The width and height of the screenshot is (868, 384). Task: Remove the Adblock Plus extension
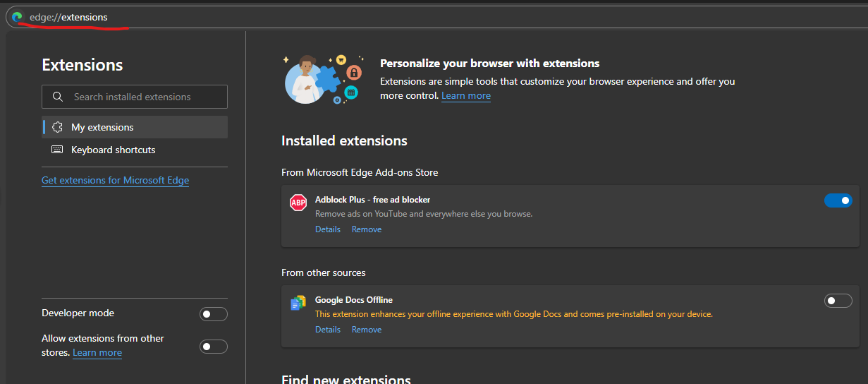pos(367,229)
